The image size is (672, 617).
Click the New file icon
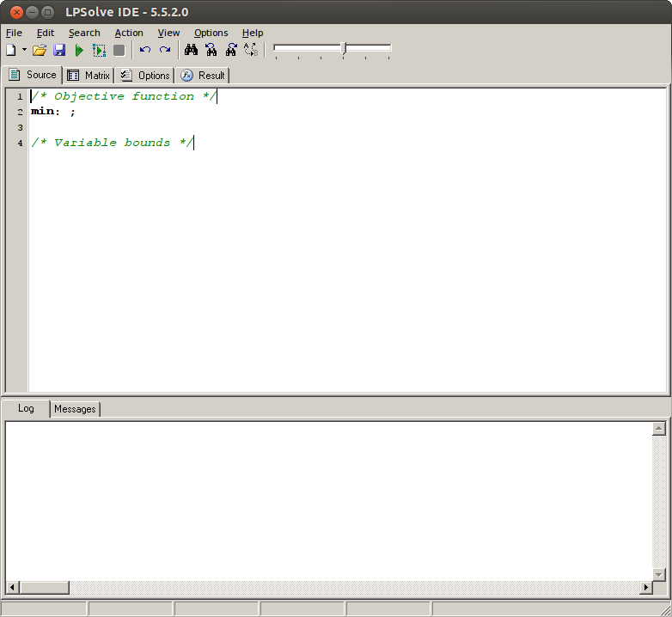[x=11, y=51]
